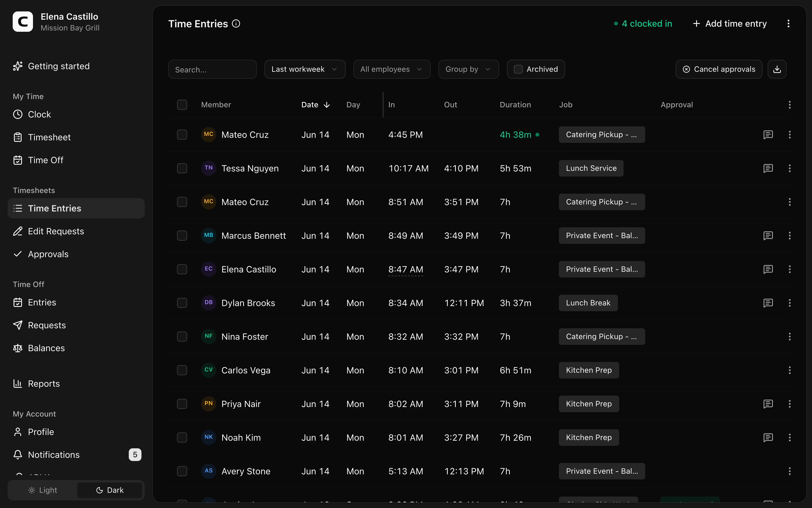The height and width of the screenshot is (508, 812).
Task: Click the Member column header
Action: [216, 105]
